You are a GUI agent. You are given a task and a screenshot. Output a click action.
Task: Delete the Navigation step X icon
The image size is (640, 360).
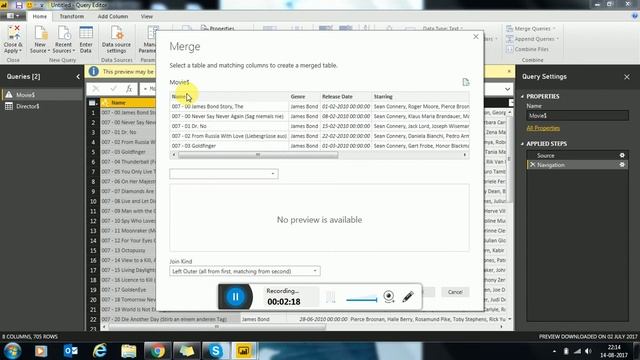pyautogui.click(x=532, y=165)
